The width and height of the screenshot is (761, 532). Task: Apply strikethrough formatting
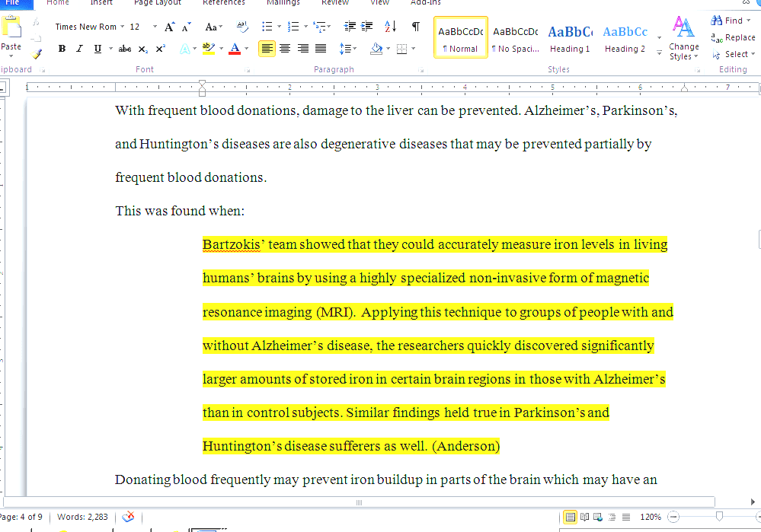tap(124, 48)
